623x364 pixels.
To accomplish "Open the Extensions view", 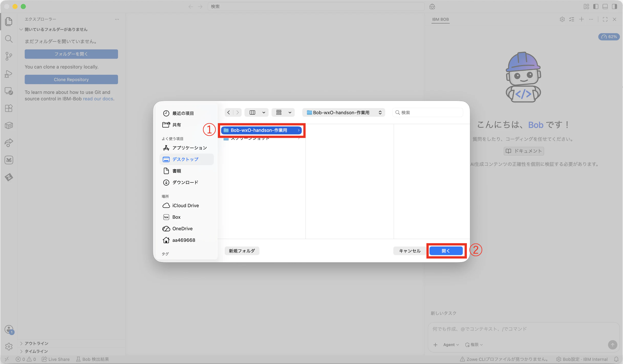I will coord(9,108).
